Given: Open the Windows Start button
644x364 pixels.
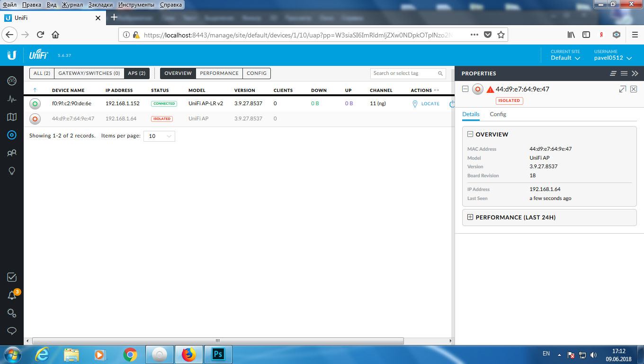Looking at the screenshot, I should [12, 354].
